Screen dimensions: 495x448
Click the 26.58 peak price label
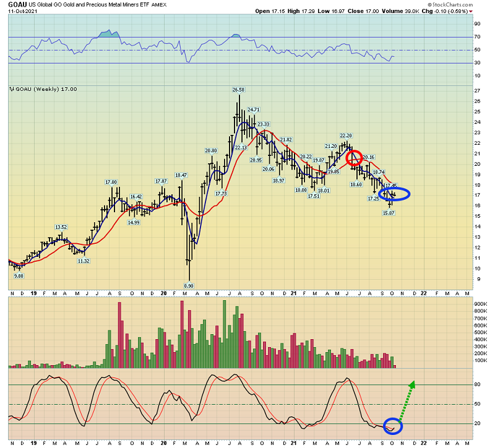(238, 90)
